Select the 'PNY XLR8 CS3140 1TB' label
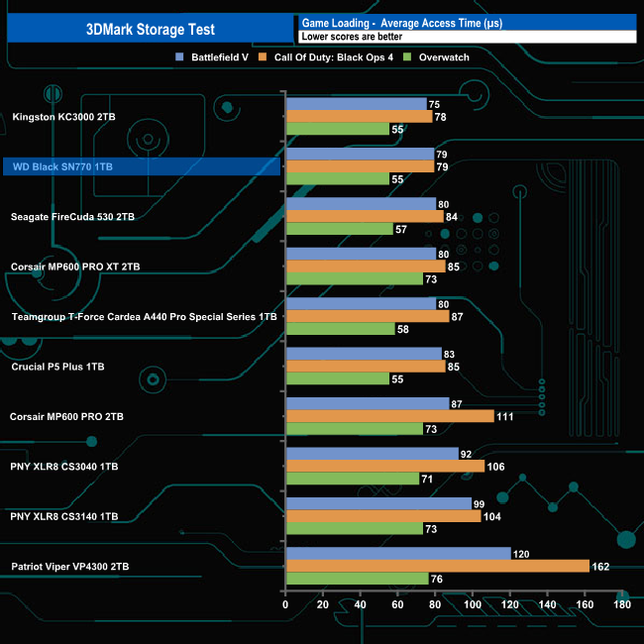 [64, 516]
